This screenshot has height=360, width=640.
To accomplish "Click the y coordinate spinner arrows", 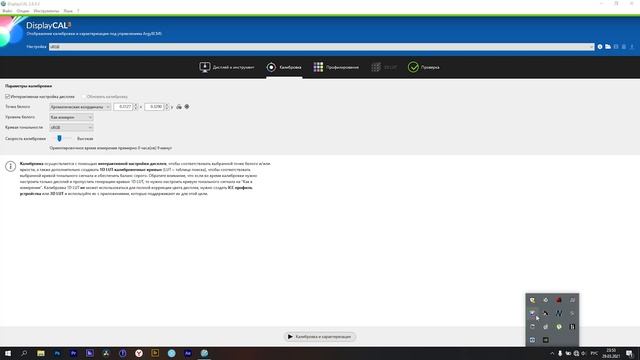I will (167, 107).
